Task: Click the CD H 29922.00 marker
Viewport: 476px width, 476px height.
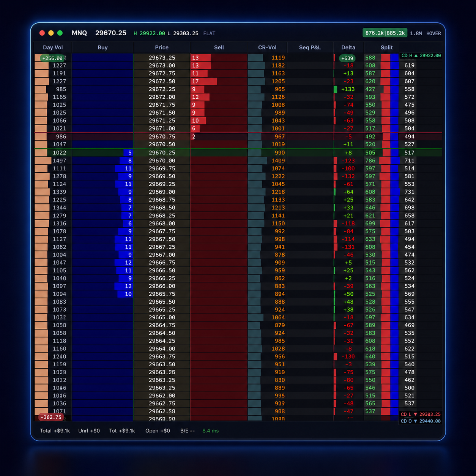Action: (x=421, y=55)
